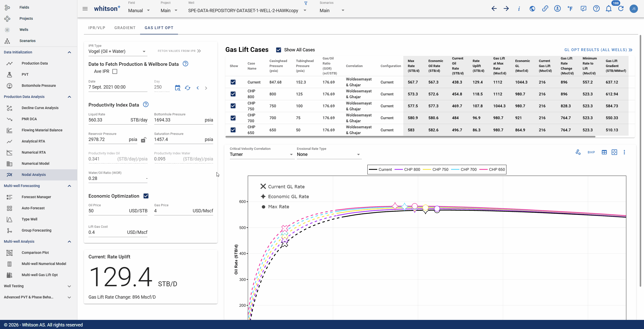The width and height of the screenshot is (644, 329).
Task: Open the Project dropdown showing Main
Action: tap(169, 10)
